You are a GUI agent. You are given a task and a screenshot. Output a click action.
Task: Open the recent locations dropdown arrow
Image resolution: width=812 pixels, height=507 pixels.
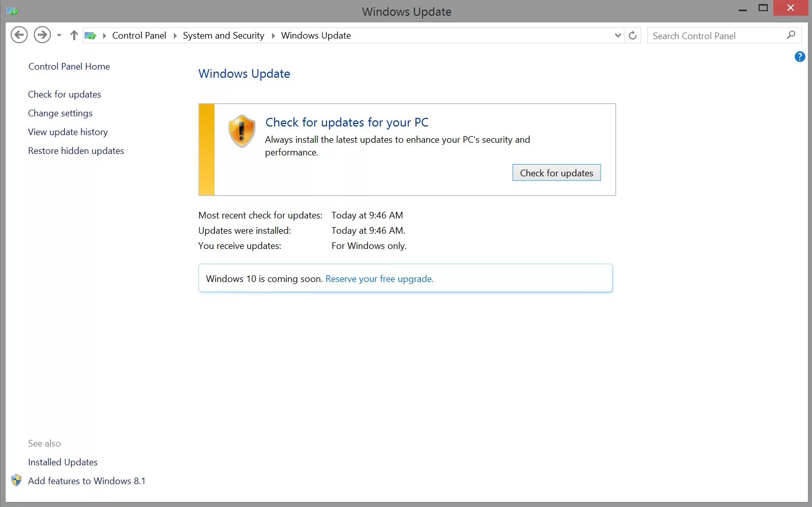pyautogui.click(x=59, y=36)
